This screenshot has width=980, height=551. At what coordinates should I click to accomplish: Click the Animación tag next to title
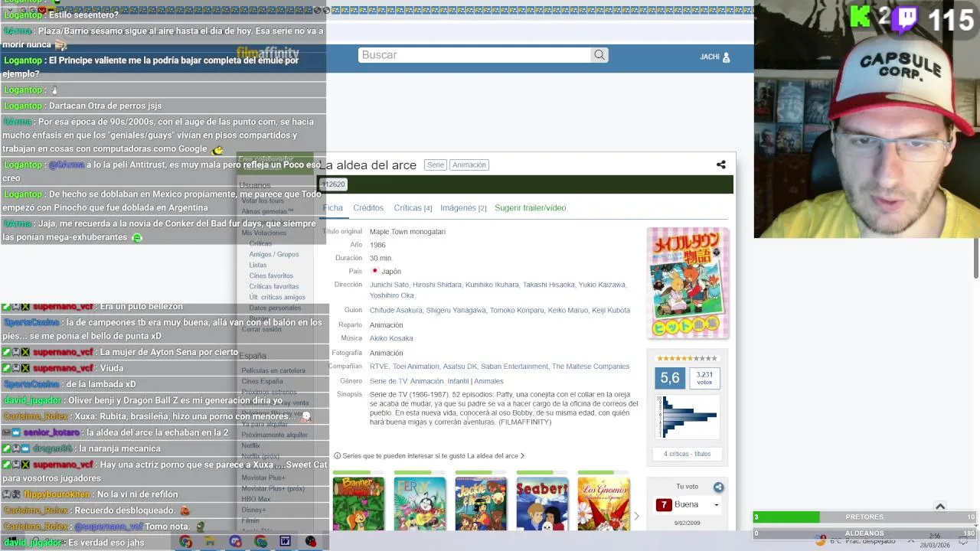[469, 165]
